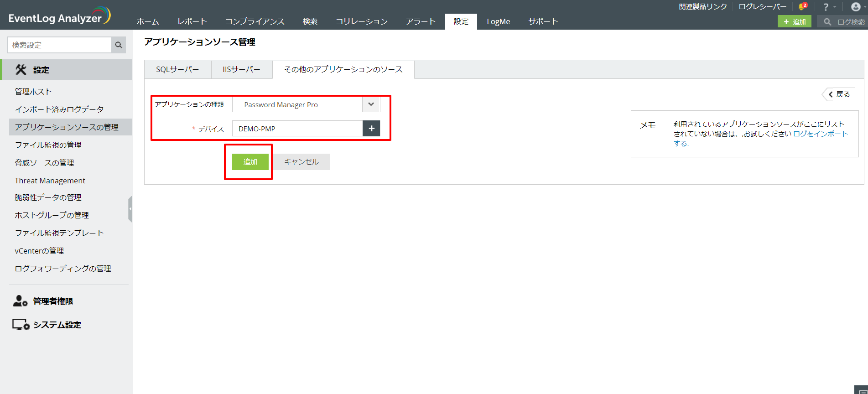
Task: Open the レポート tab
Action: [x=192, y=21]
